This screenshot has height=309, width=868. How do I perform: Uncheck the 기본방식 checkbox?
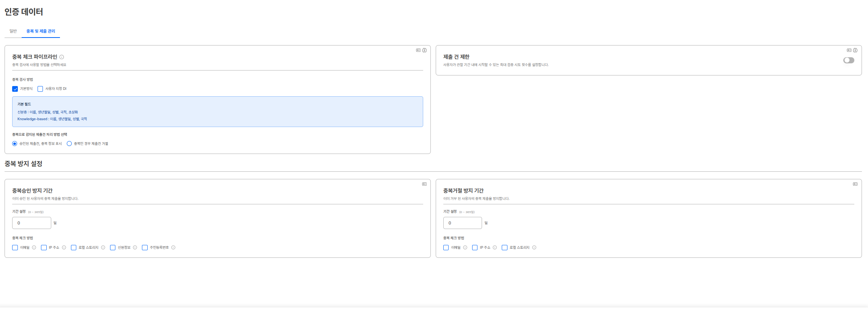(x=15, y=89)
